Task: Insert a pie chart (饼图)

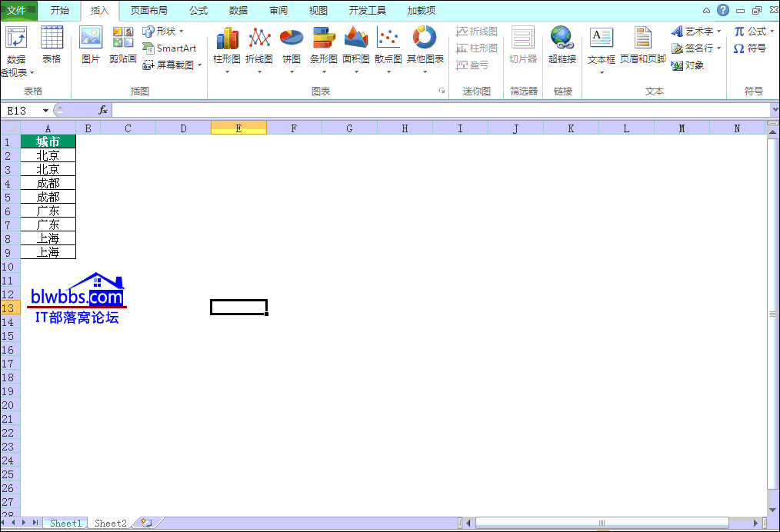Action: click(291, 45)
